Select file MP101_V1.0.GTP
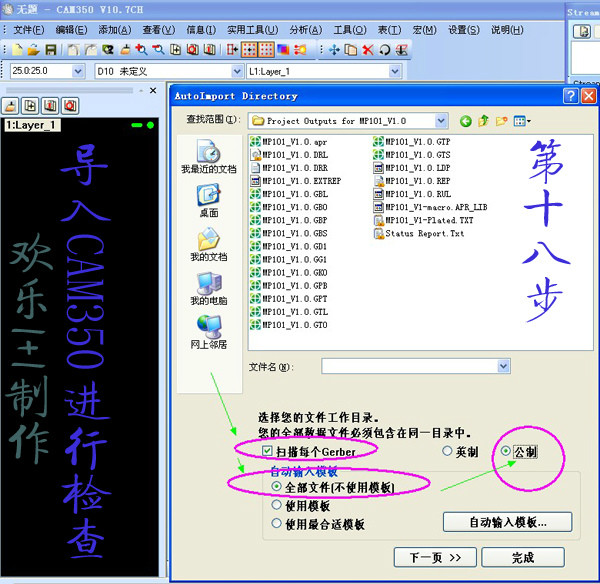Image resolution: width=600 pixels, height=584 pixels. click(x=412, y=142)
